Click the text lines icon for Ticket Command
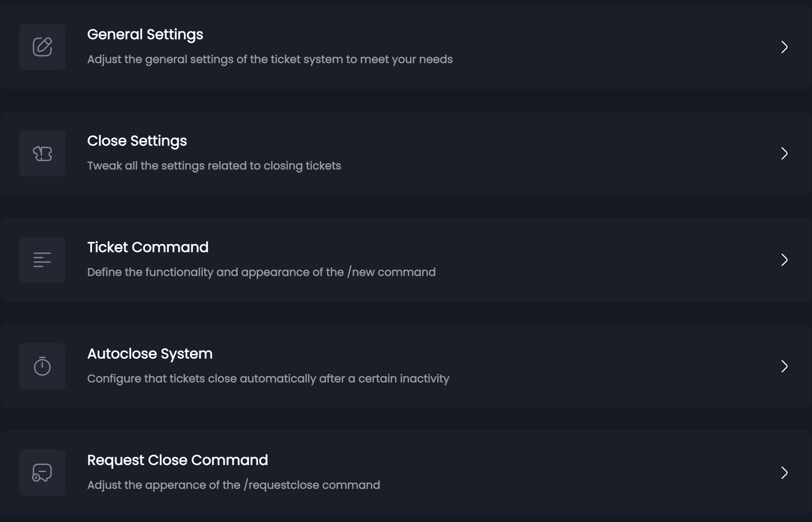Viewport: 812px width, 522px height. pyautogui.click(x=42, y=260)
